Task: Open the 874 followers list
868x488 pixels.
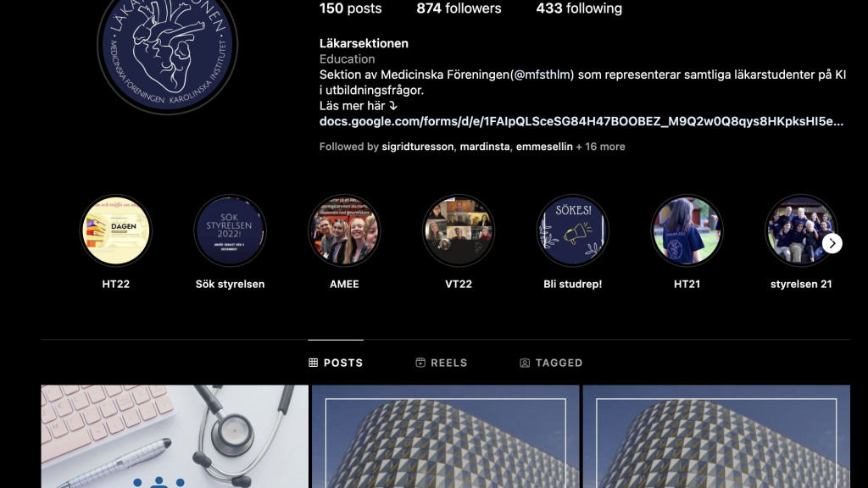Action: (459, 8)
